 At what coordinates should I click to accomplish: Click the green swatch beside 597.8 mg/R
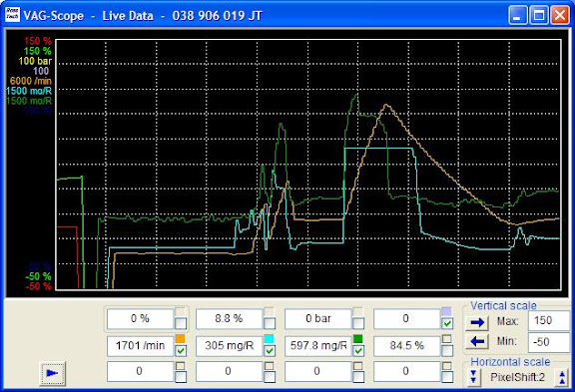pos(358,338)
